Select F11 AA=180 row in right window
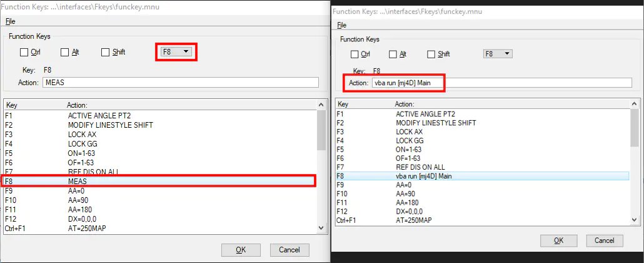644x263 pixels. (483, 203)
